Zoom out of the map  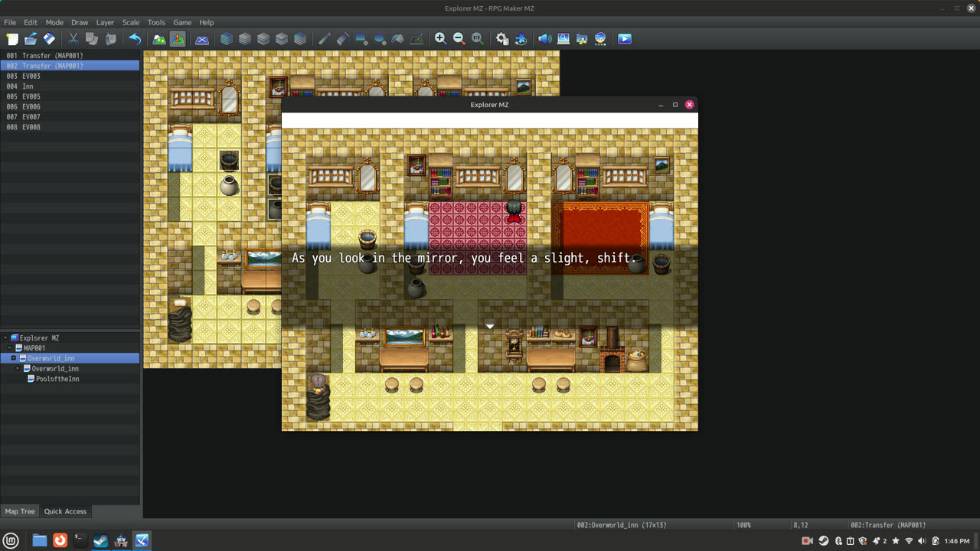coord(459,39)
